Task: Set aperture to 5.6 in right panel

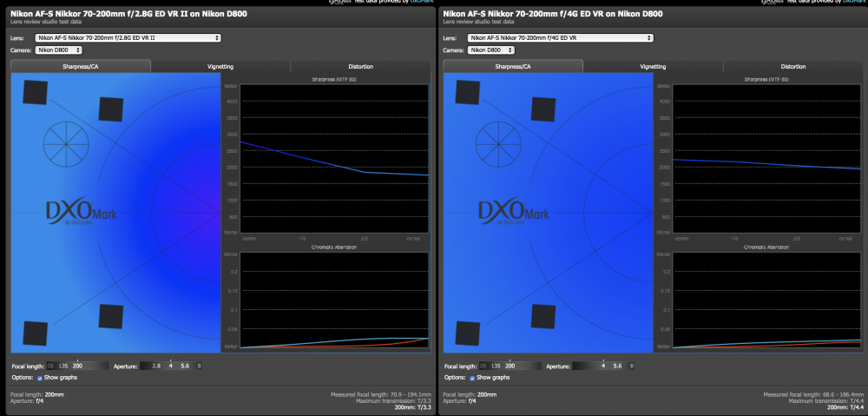Action: click(x=617, y=366)
